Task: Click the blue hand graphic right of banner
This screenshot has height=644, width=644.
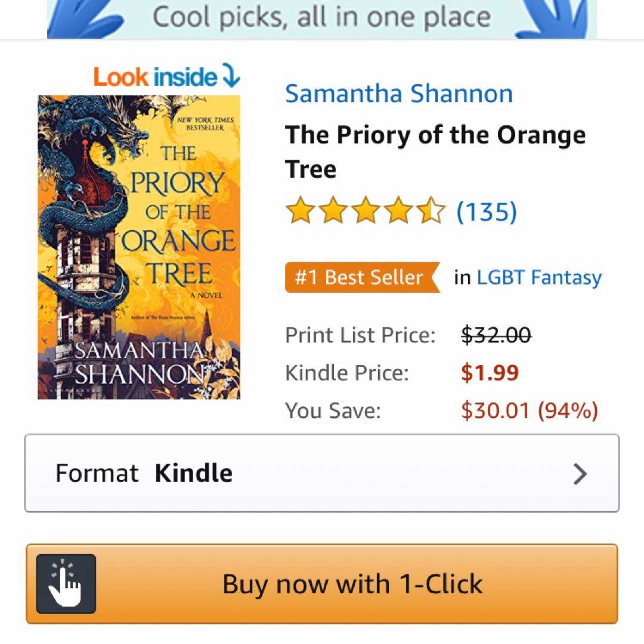Action: pos(553,19)
